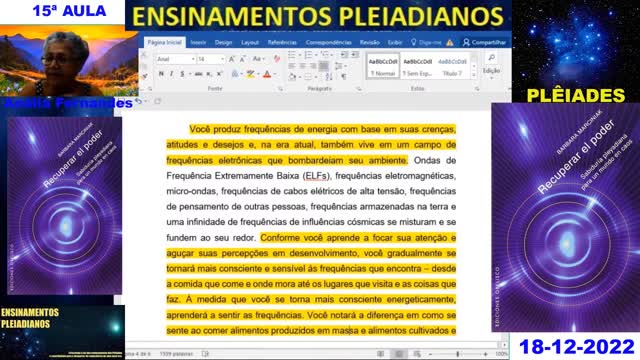The image size is (640, 360).
Task: Open the Exibir tab
Action: 395,42
